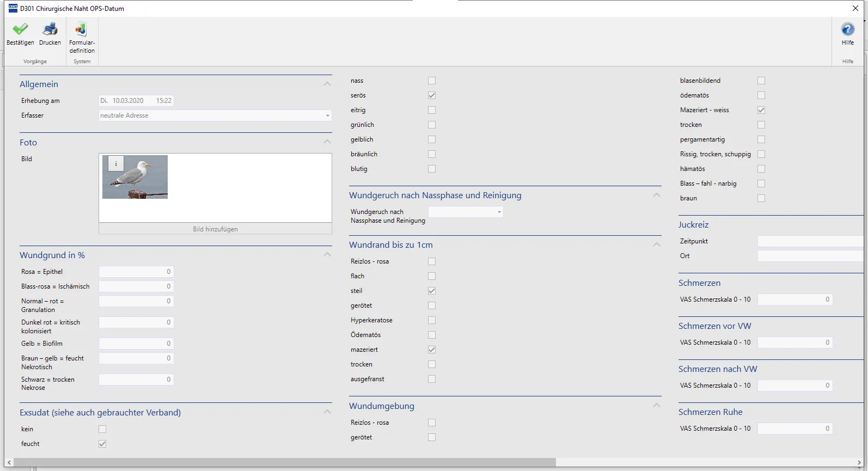Check the nass checkbox
Image resolution: width=868 pixels, height=471 pixels.
pyautogui.click(x=432, y=81)
